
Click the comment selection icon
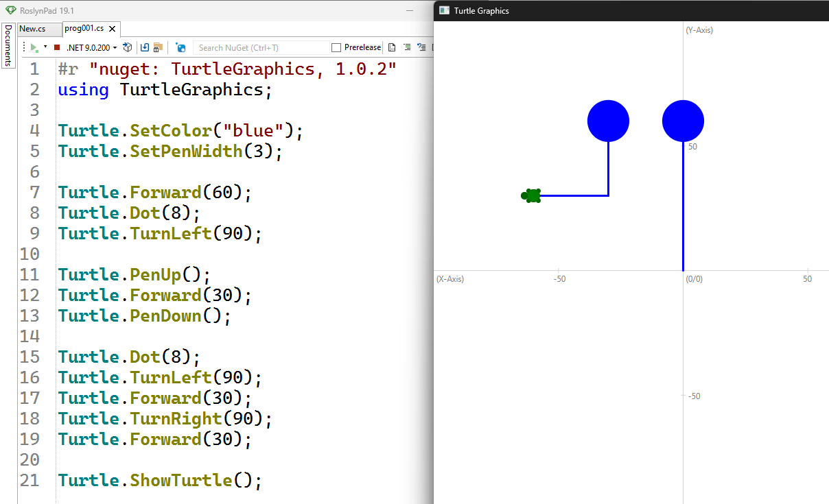point(406,47)
